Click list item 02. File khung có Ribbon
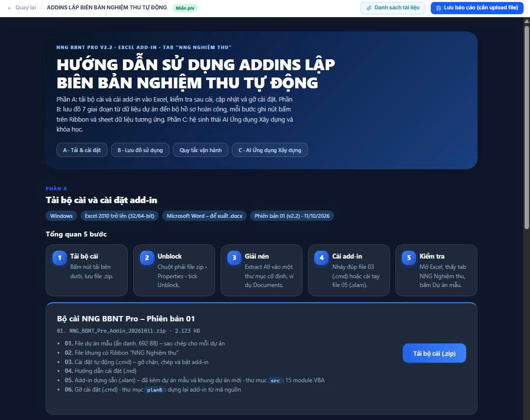This screenshot has width=530, height=420. click(122, 352)
